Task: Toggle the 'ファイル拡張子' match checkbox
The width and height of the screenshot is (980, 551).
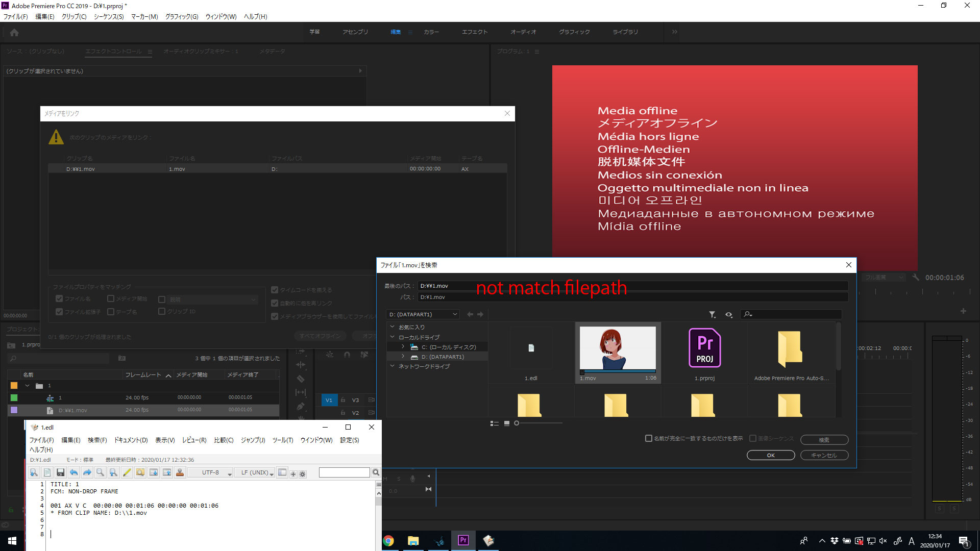Action: [59, 311]
